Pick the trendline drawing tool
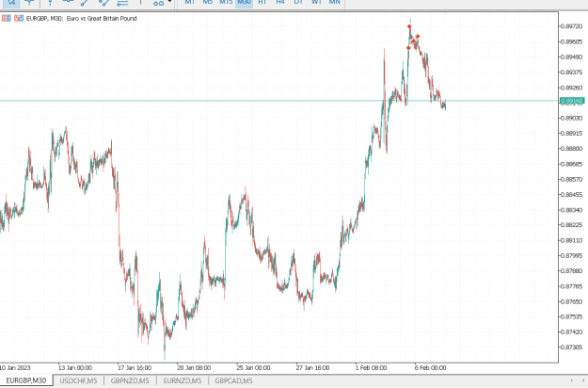This screenshot has width=588, height=388. click(x=86, y=2)
